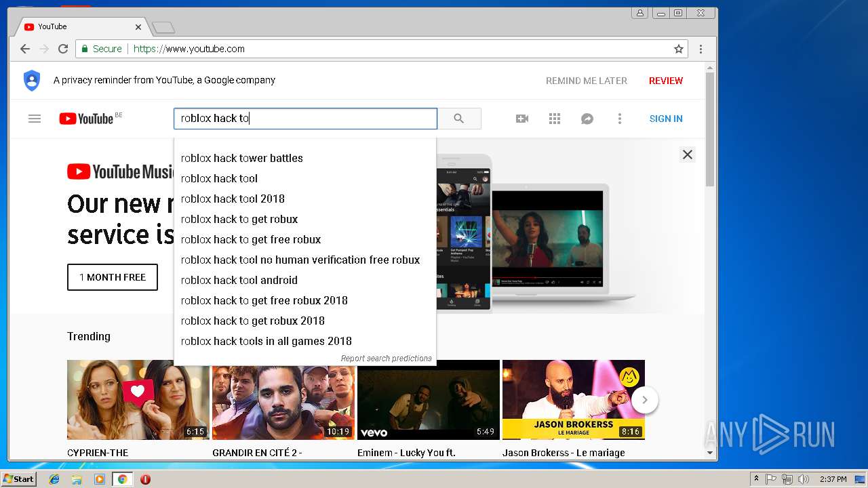Open the Chrome user profile icon
Image resolution: width=868 pixels, height=488 pixels.
click(639, 13)
